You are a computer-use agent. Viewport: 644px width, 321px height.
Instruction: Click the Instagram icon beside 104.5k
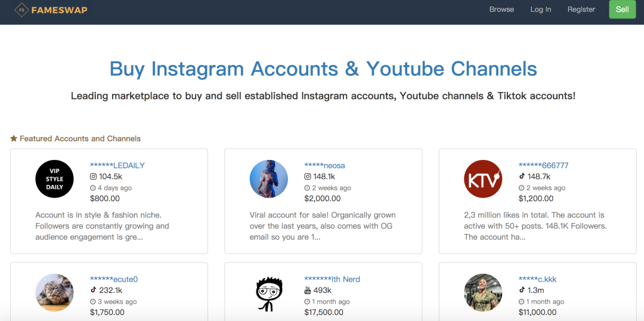coord(93,177)
